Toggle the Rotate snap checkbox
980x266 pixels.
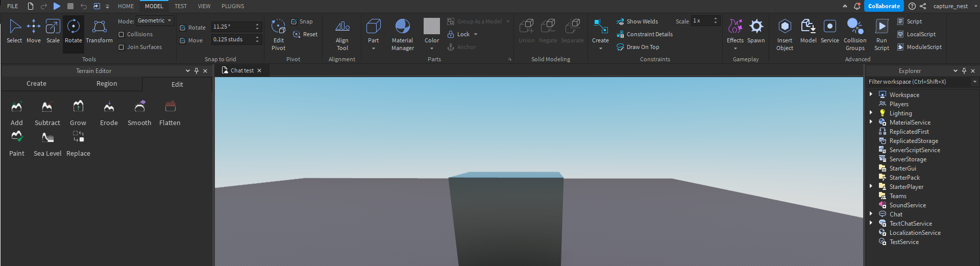183,28
